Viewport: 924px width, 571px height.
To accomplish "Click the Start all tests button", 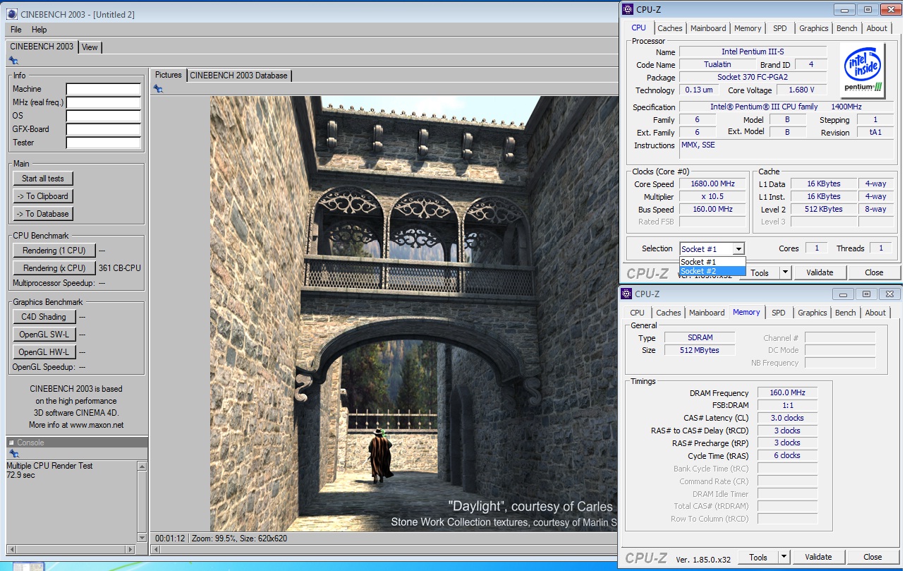I will click(x=43, y=179).
